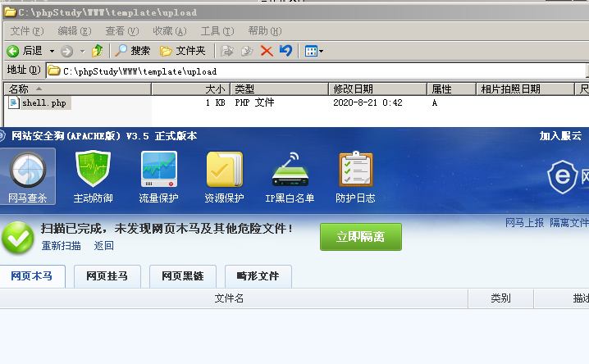Click the '2020-8-21 0:42' modified date
Viewport: 589px width, 364px height.
pos(368,102)
